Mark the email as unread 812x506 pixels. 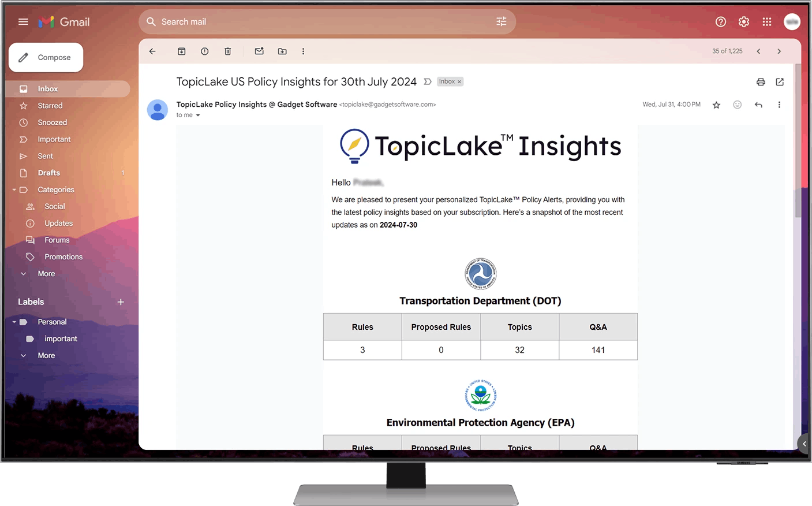(259, 51)
